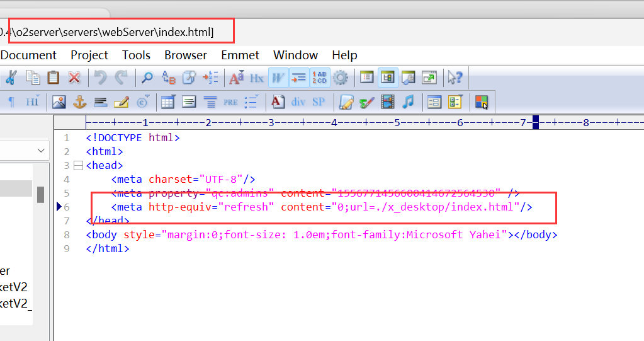
Task: Toggle Word Wrap W button
Action: [x=278, y=78]
